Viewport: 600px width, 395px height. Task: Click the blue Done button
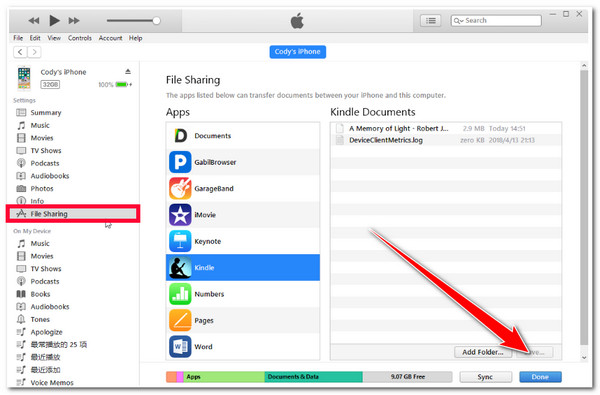pos(540,377)
